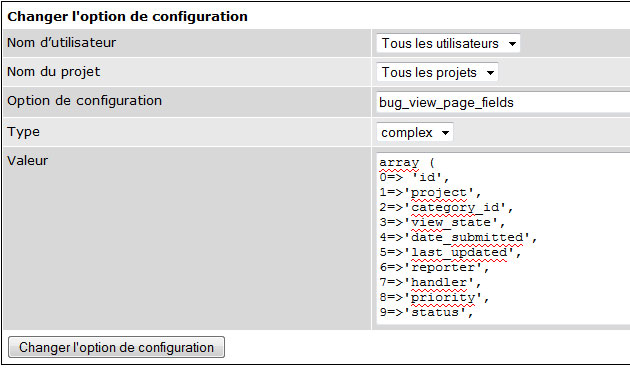Place cursor on the 'view_state' line

pos(442,222)
